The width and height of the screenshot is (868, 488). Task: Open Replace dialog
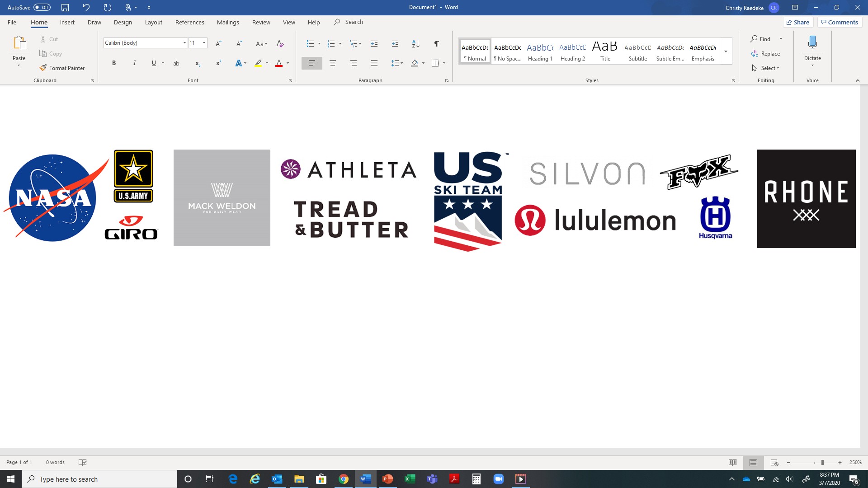[x=766, y=54]
